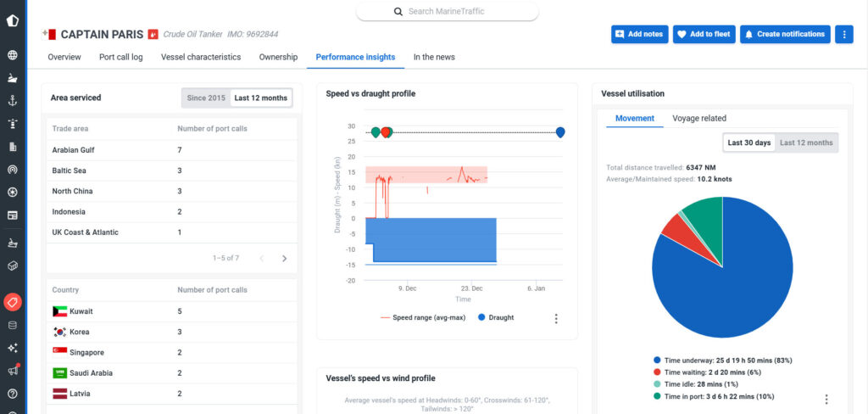Image resolution: width=868 pixels, height=414 pixels.
Task: Click the help question mark icon
Action: (12, 394)
